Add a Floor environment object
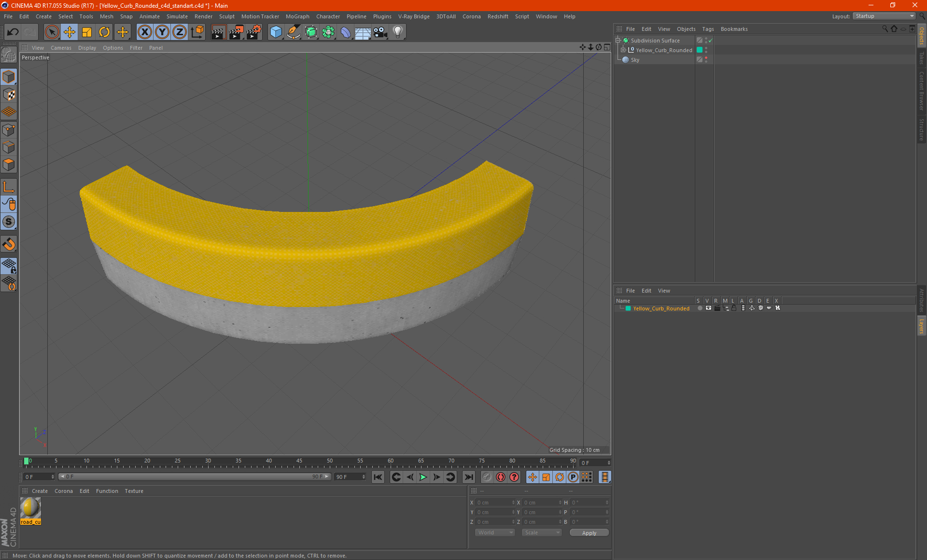 [x=363, y=32]
